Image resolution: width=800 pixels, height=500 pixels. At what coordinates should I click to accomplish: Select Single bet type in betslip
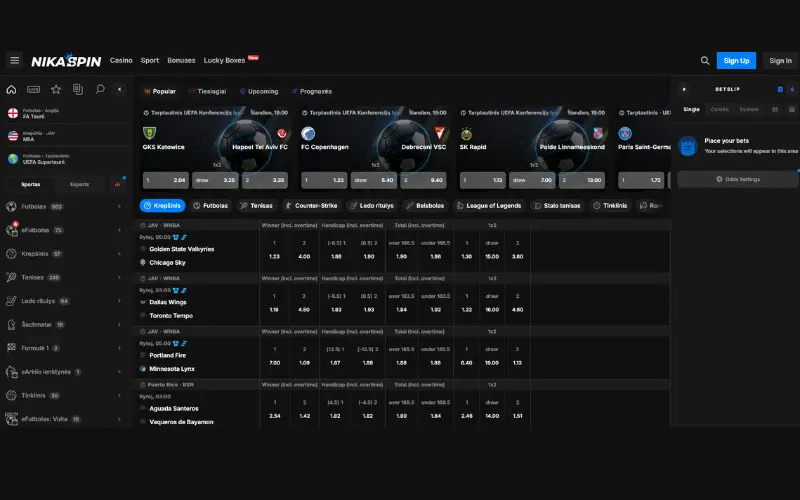pos(691,109)
